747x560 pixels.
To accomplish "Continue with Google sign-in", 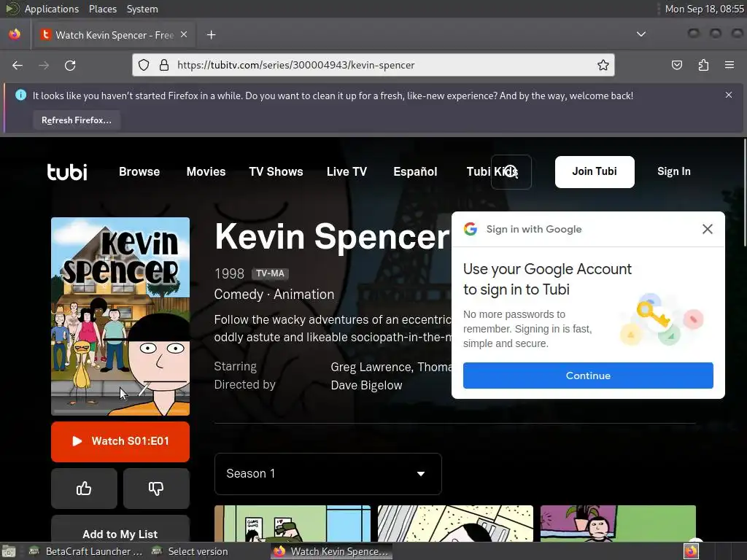I will (588, 376).
